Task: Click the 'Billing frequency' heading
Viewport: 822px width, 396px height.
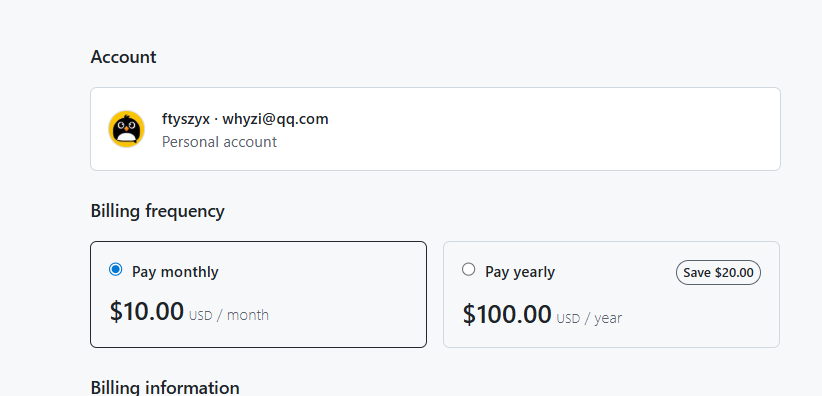Action: tap(157, 211)
